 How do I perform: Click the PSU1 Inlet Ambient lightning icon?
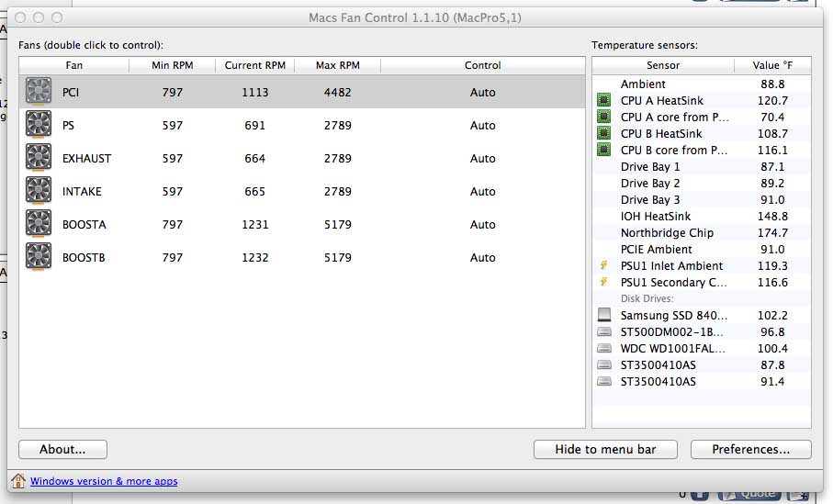603,265
